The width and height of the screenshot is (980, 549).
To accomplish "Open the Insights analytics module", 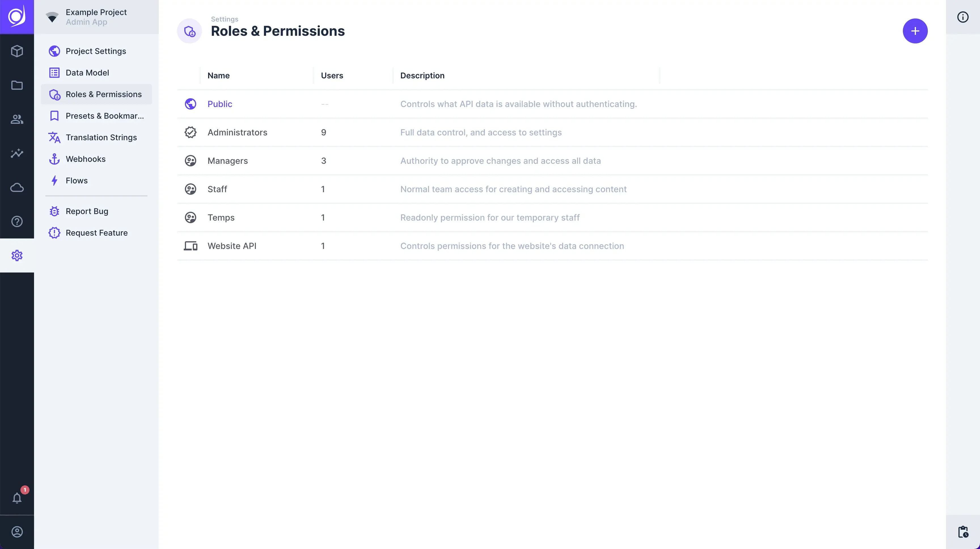I will (x=17, y=153).
